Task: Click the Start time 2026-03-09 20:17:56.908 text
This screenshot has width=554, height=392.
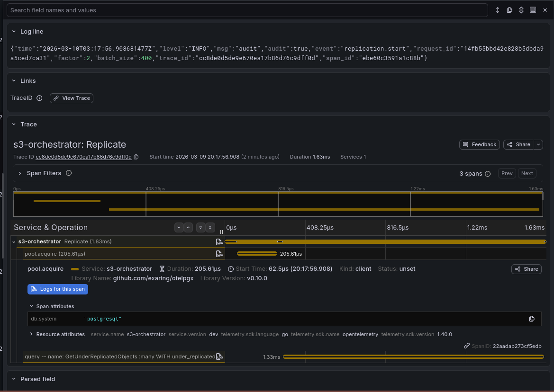Action: pyautogui.click(x=194, y=157)
